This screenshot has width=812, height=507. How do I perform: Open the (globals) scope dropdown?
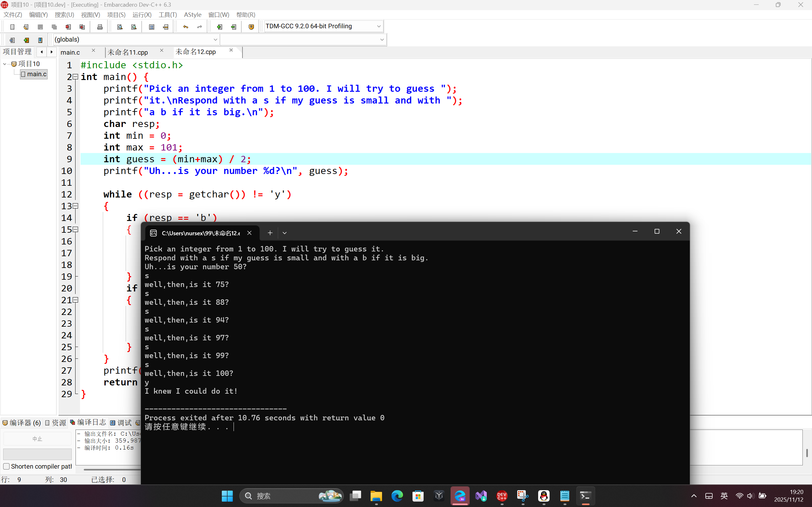click(x=215, y=40)
